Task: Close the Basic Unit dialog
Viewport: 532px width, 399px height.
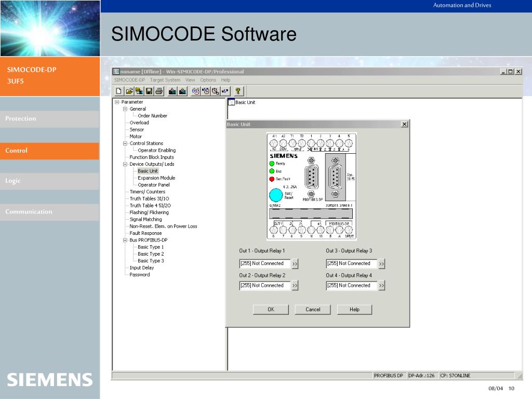Action: coord(404,124)
